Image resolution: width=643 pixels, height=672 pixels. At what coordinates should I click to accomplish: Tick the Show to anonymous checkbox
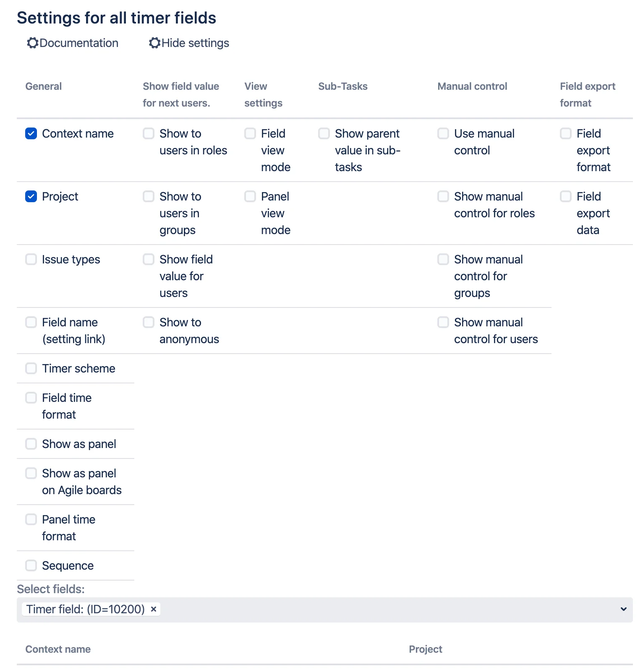[149, 322]
